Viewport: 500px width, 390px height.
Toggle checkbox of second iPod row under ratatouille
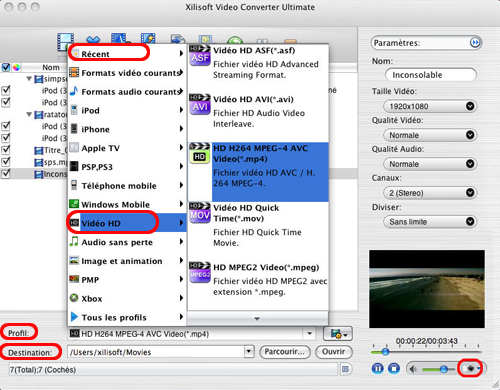[6, 138]
